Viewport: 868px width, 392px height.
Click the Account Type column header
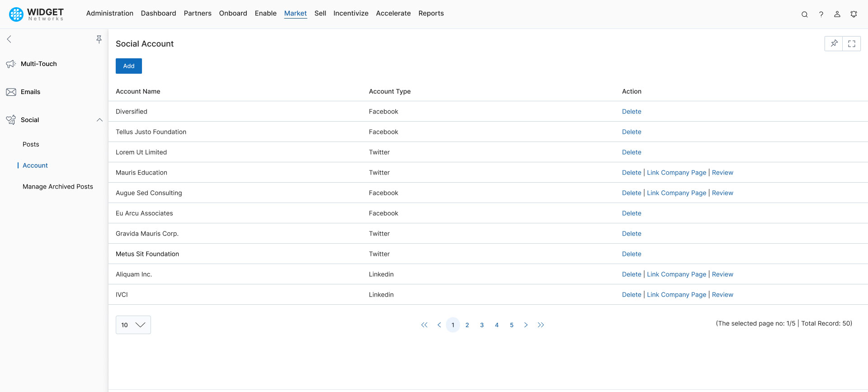tap(390, 91)
